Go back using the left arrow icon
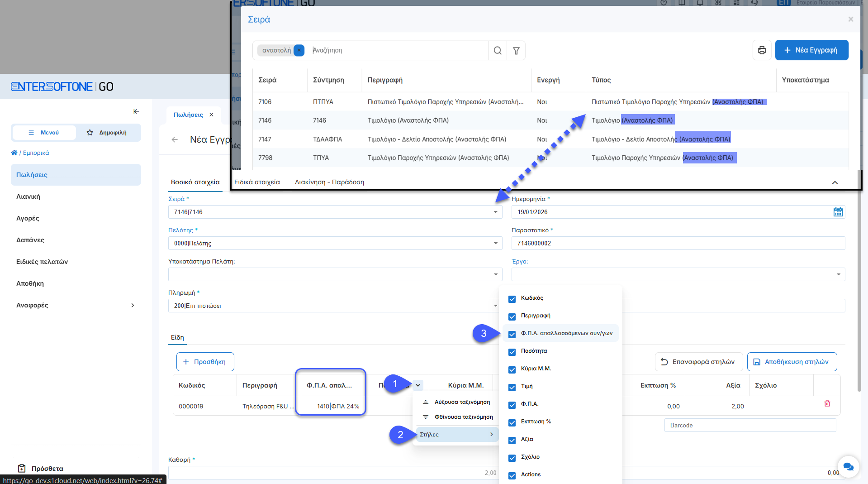Image resolution: width=868 pixels, height=484 pixels. 175,139
